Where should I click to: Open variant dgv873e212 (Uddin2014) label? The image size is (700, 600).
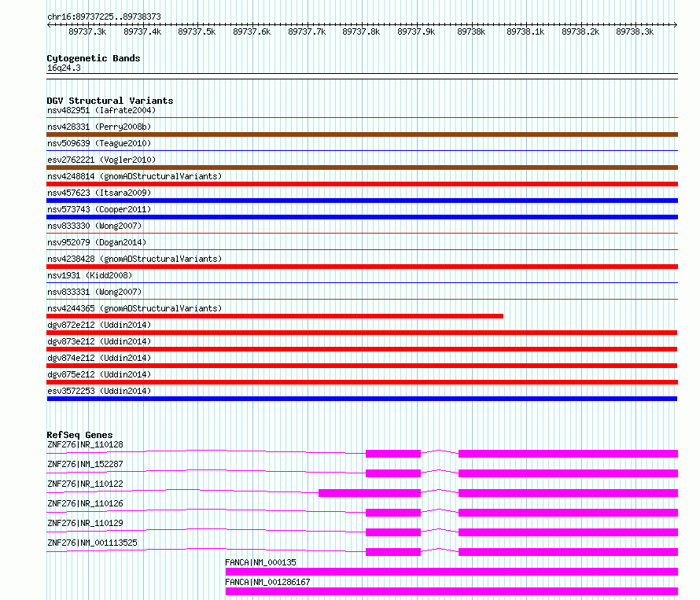pyautogui.click(x=99, y=341)
